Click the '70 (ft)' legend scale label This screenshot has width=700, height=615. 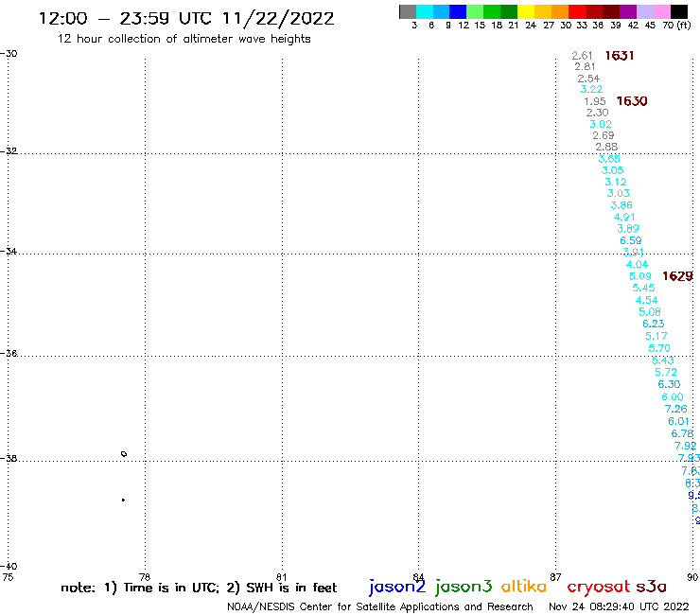pyautogui.click(x=676, y=26)
